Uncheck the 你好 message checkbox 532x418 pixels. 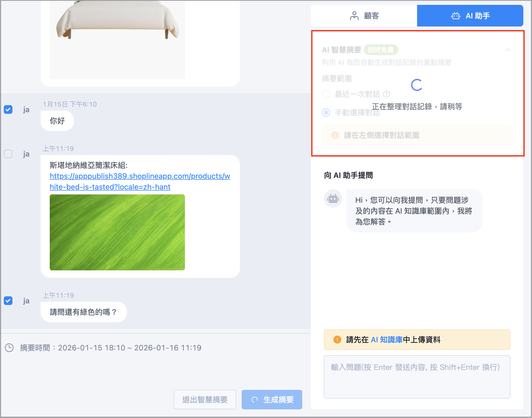click(8, 110)
